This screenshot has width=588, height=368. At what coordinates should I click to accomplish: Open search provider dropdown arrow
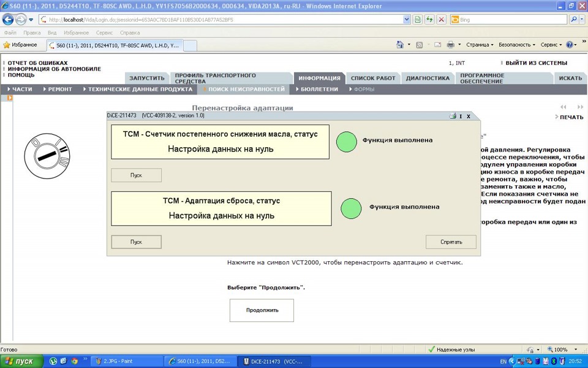(x=581, y=20)
